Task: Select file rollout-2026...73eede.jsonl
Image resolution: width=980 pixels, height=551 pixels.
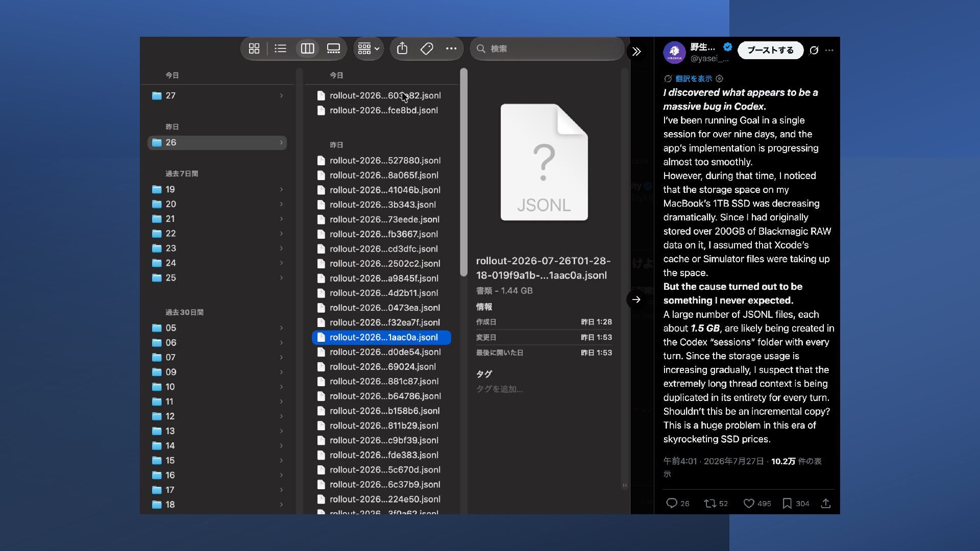Action: pyautogui.click(x=381, y=219)
